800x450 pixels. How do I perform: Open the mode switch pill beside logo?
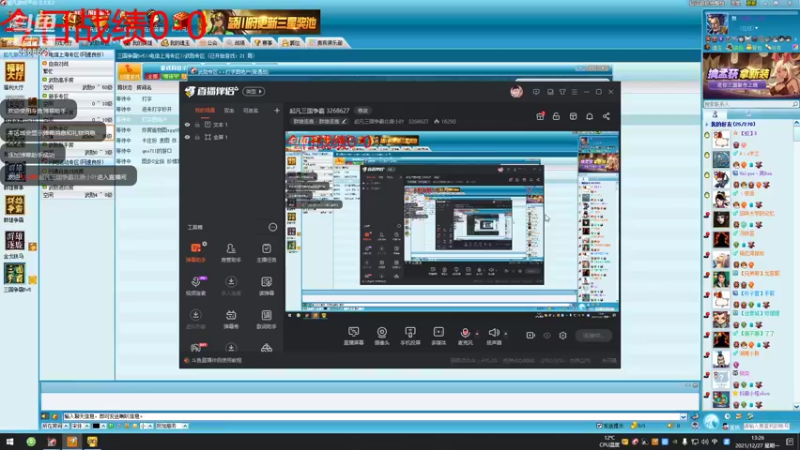[x=254, y=91]
